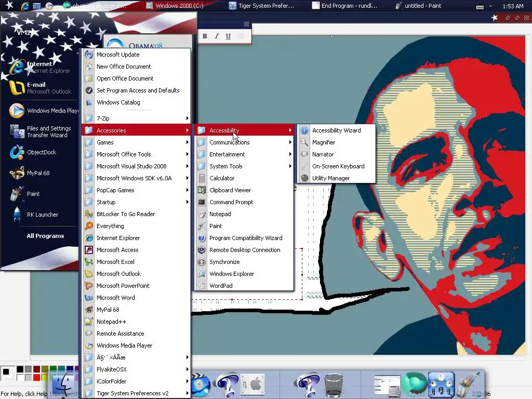Click the Microsoft Update icon
Viewport: 532px width, 399px height.
(89, 54)
